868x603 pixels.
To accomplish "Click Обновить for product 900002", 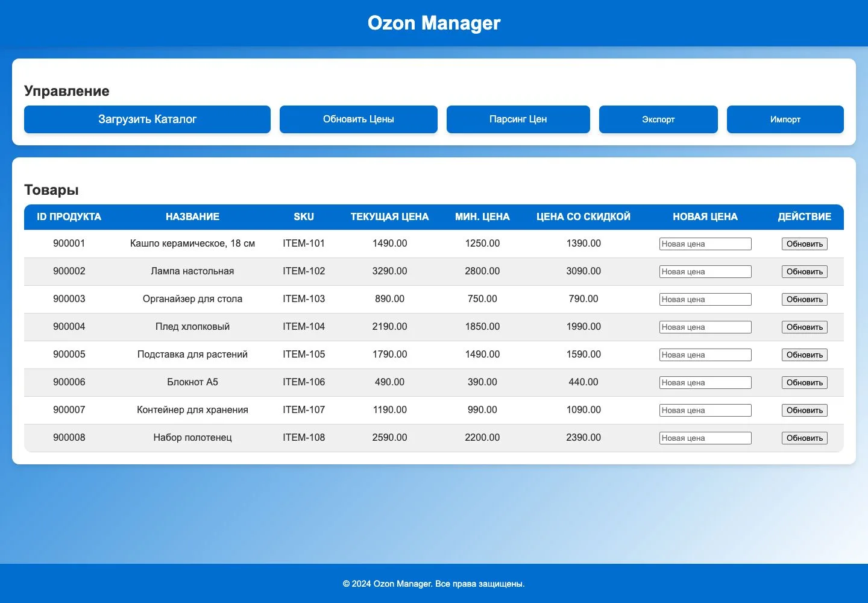I will tap(805, 271).
